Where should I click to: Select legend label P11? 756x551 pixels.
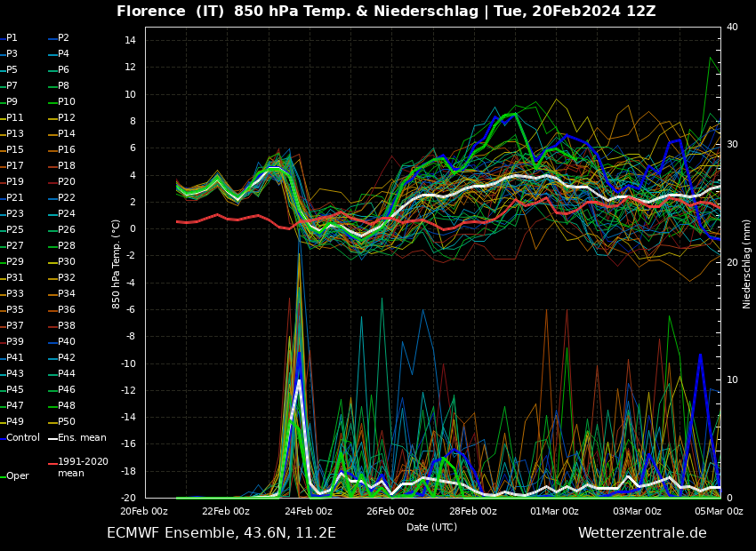tap(12, 117)
